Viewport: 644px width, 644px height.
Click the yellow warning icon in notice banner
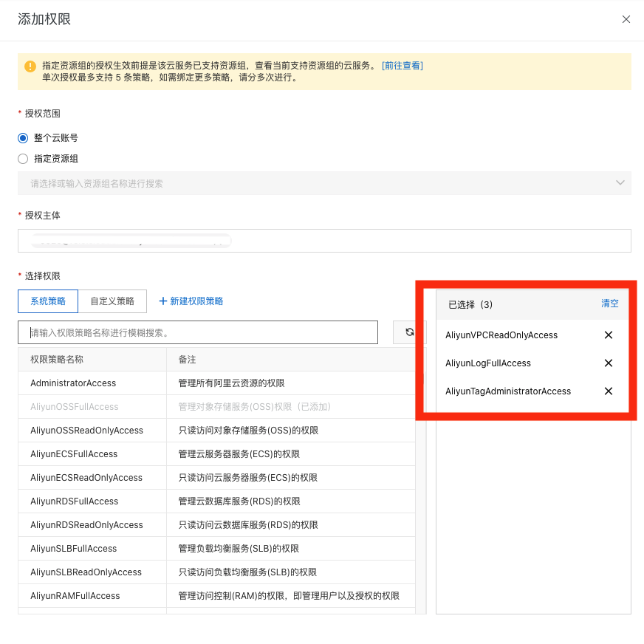click(30, 66)
